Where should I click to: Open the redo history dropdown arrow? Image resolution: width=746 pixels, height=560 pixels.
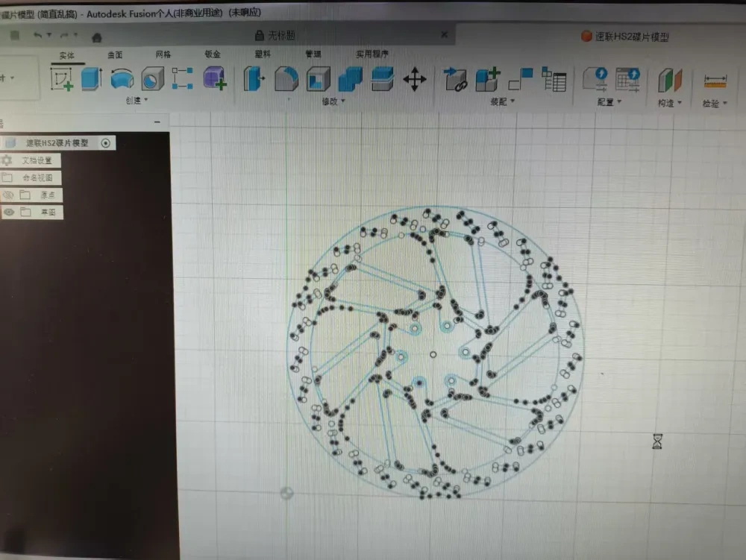tap(75, 35)
